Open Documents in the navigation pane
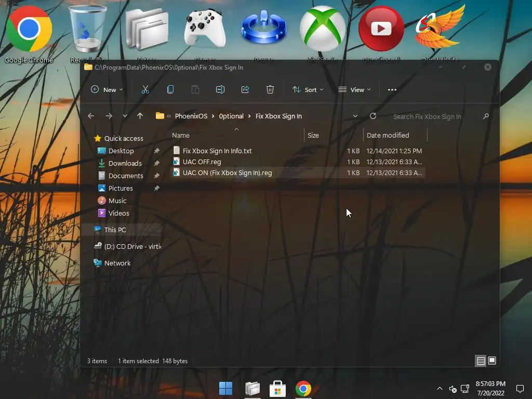This screenshot has height=399, width=532. pos(126,176)
